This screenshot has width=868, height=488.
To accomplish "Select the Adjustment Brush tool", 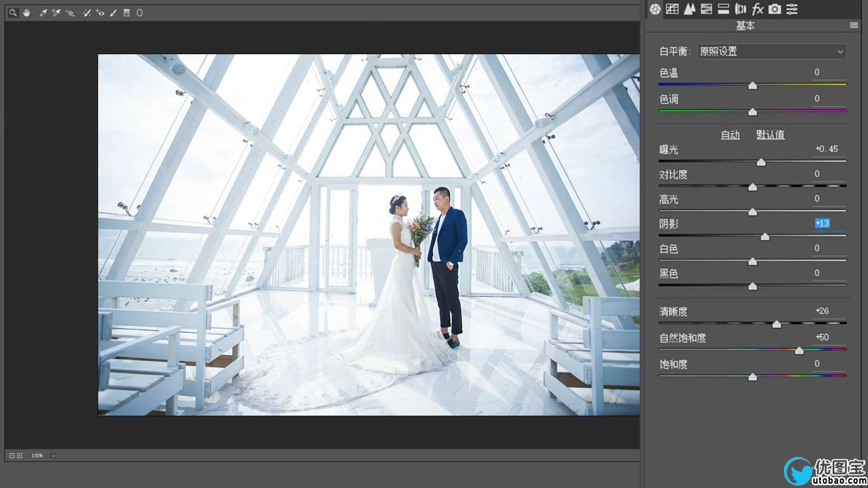I will tap(113, 12).
